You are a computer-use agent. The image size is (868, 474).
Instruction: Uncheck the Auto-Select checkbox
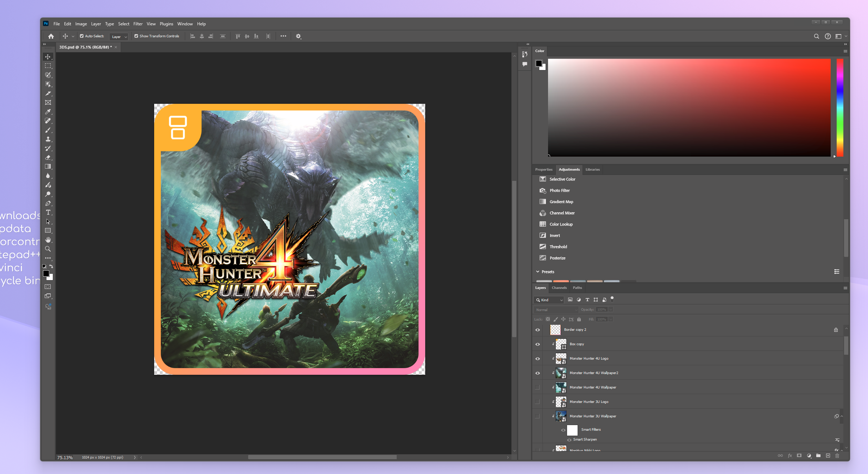point(82,36)
